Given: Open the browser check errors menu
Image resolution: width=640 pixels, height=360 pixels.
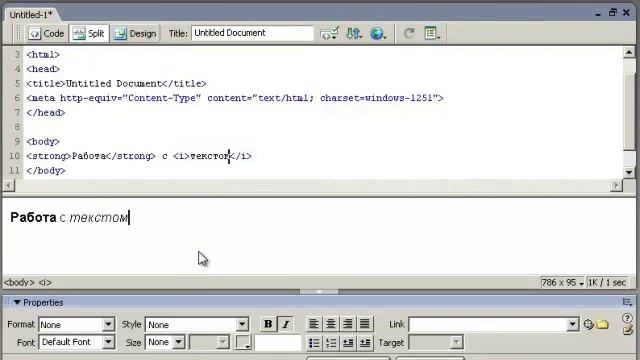Looking at the screenshot, I should 329,33.
